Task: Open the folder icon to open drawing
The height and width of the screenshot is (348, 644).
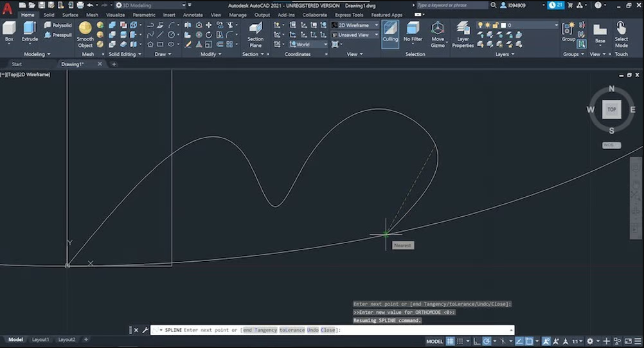Action: point(31,5)
